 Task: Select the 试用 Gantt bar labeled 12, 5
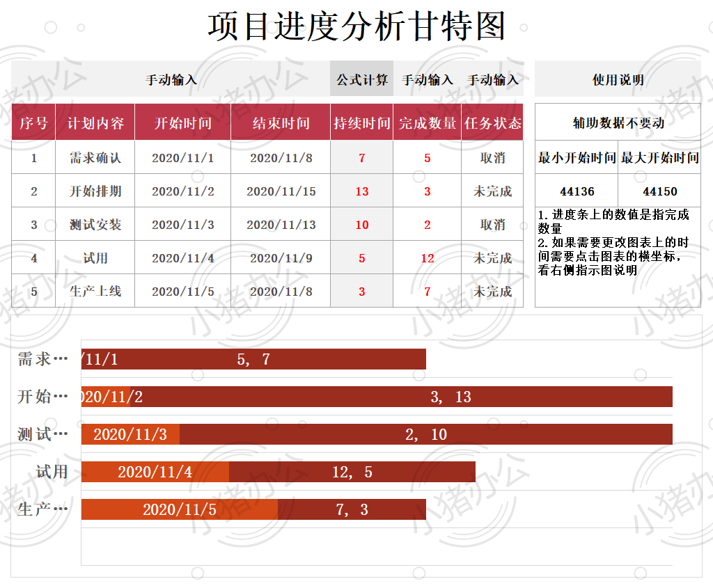point(352,472)
